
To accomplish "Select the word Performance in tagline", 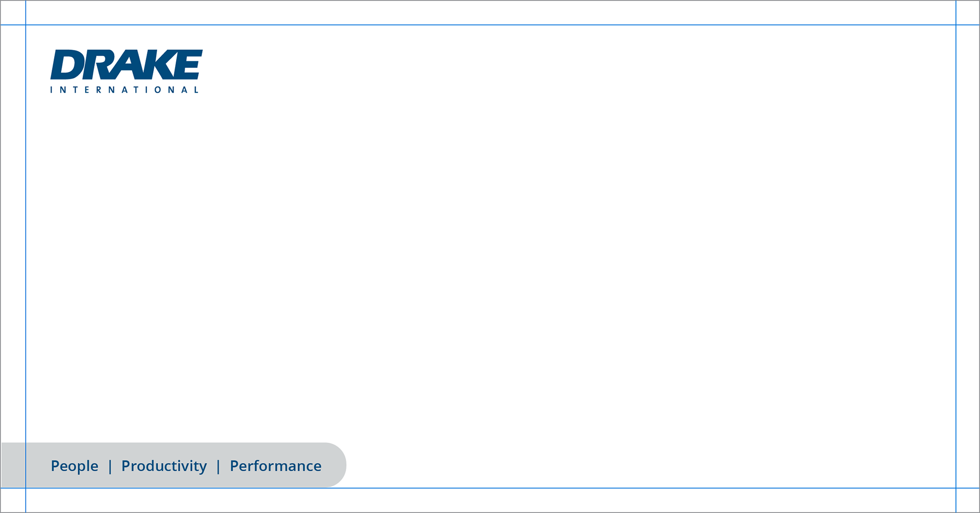I will pos(276,466).
